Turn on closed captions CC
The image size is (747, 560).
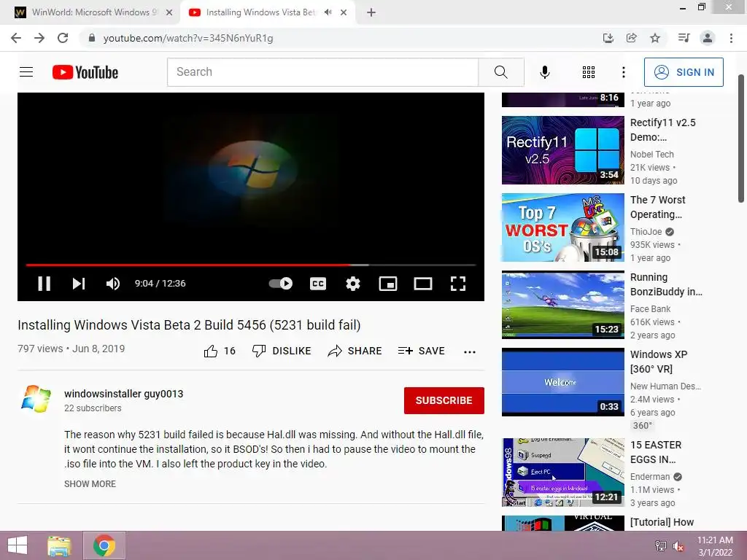click(x=318, y=284)
